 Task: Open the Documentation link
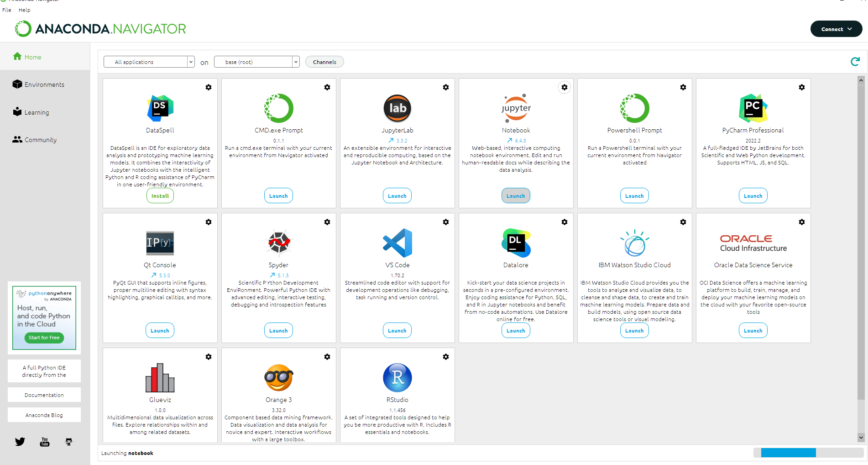(x=44, y=395)
